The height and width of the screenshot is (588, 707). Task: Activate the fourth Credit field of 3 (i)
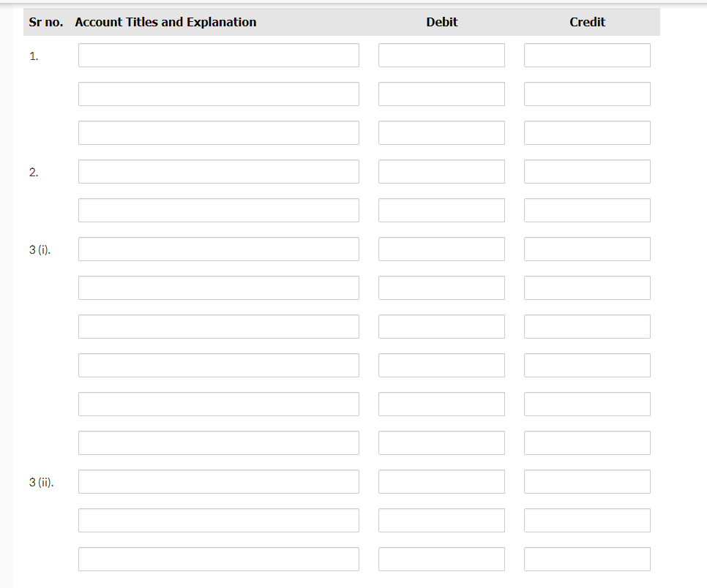[x=587, y=366]
